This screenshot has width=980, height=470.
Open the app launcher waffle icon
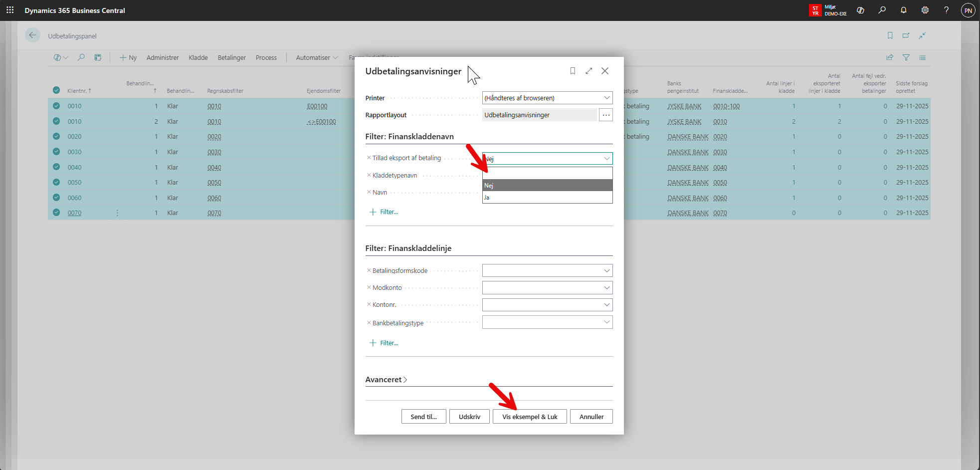pos(10,10)
